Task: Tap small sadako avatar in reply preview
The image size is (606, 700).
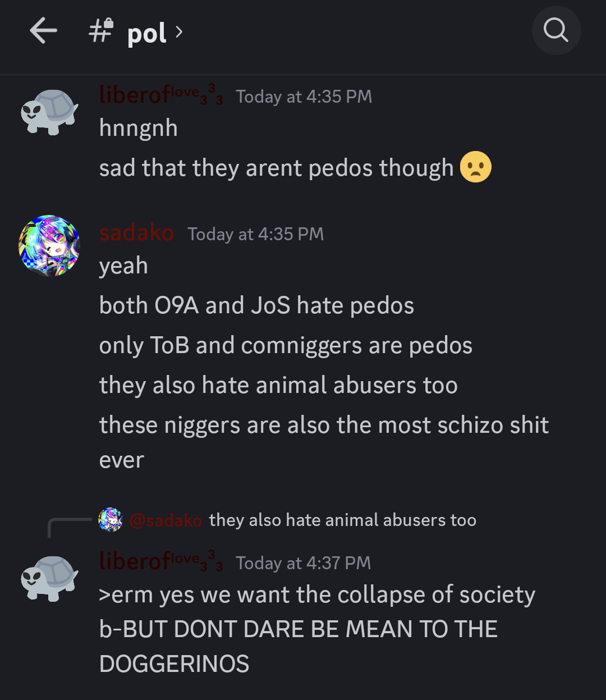Action: (x=111, y=520)
